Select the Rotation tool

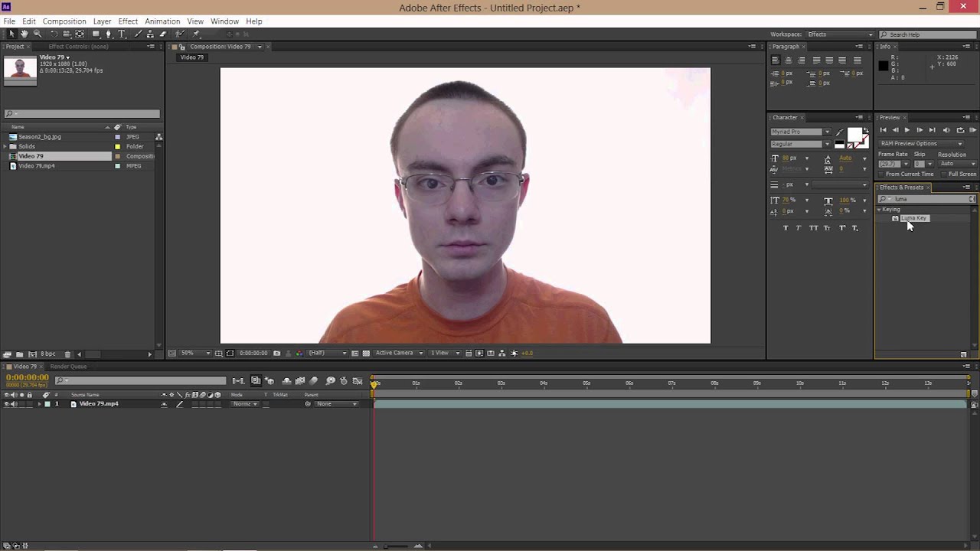coord(54,34)
